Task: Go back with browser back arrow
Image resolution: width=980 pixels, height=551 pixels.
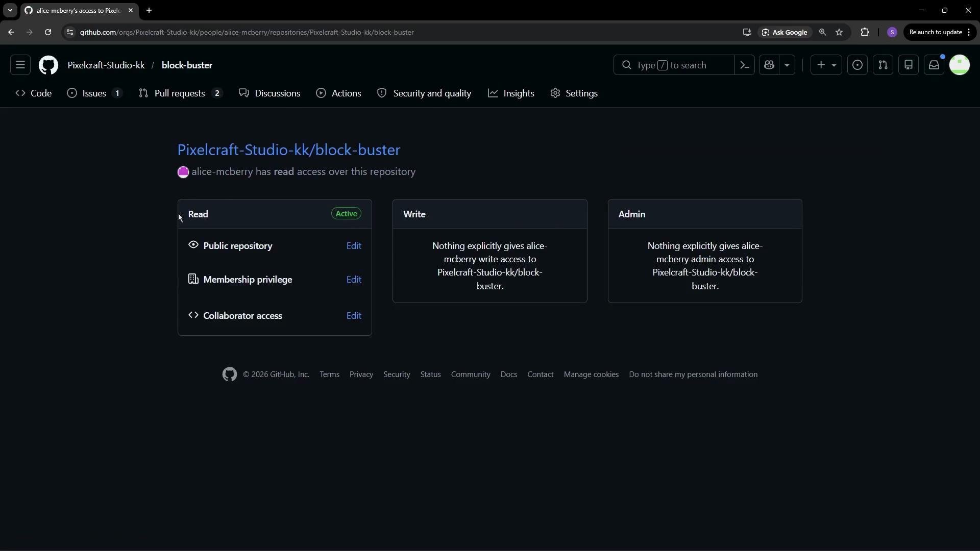Action: (x=11, y=32)
